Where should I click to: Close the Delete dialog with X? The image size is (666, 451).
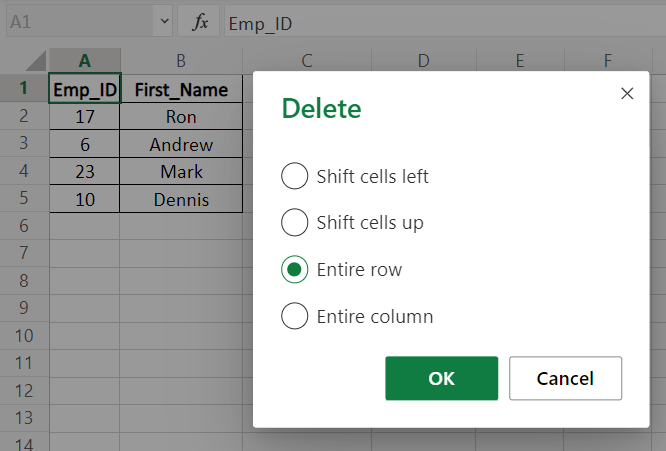(627, 94)
